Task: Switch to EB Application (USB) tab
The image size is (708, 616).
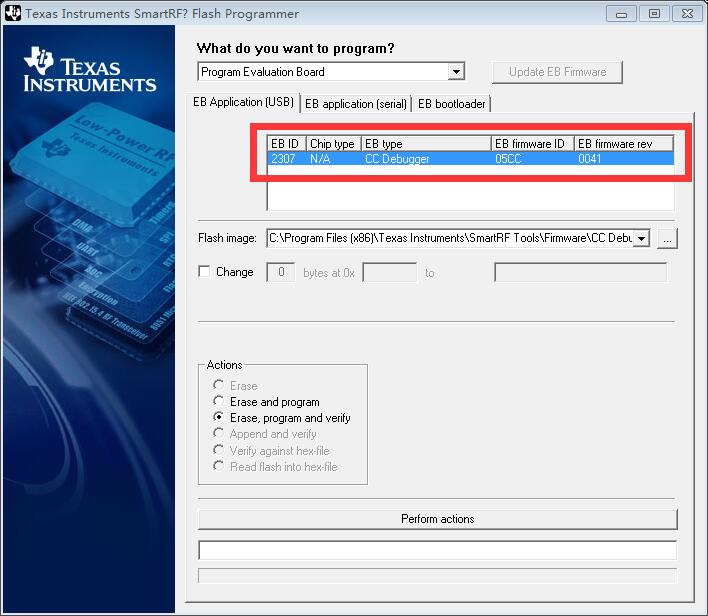Action: 243,103
